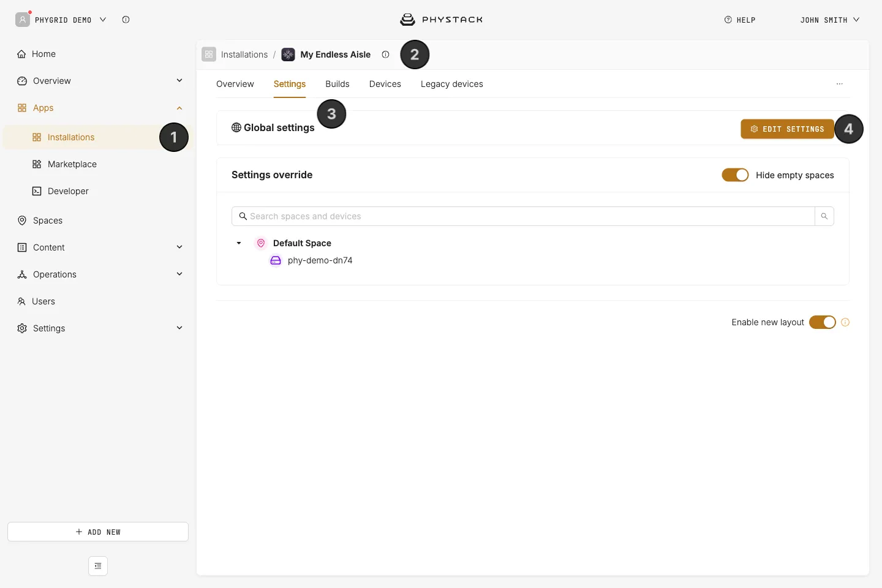Image resolution: width=882 pixels, height=588 pixels.
Task: Click the Installations breadcrumb grid icon
Action: [x=209, y=55]
